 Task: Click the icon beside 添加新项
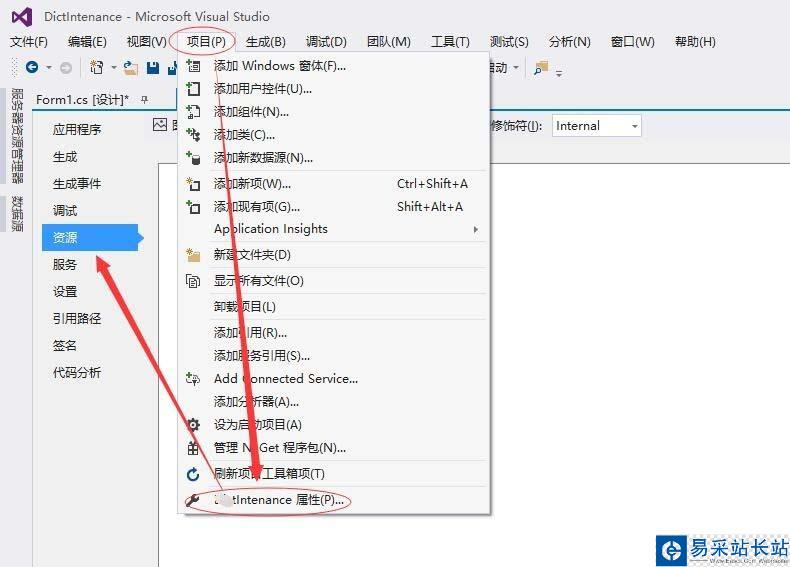(193, 184)
